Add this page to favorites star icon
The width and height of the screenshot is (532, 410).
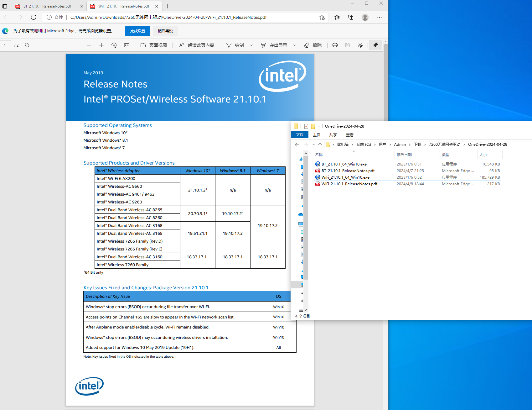pos(322,17)
